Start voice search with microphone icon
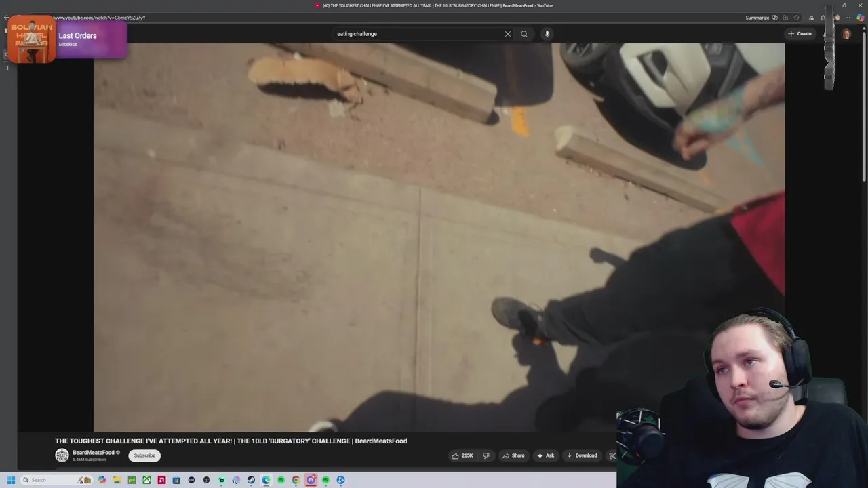Screen dimensions: 868x488 pos(547,34)
